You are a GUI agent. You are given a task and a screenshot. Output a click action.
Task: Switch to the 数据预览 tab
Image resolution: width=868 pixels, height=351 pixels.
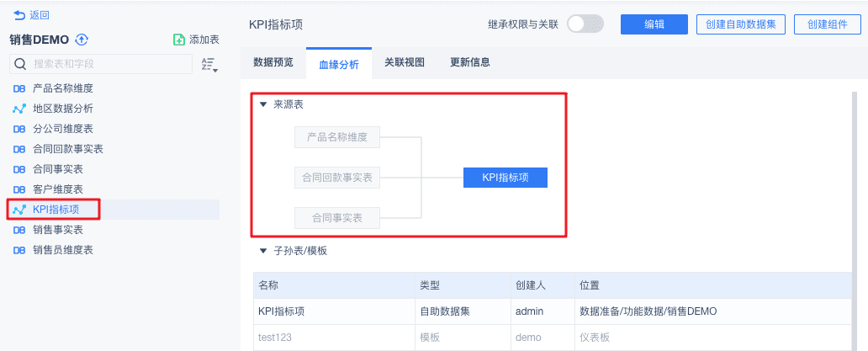click(x=273, y=62)
